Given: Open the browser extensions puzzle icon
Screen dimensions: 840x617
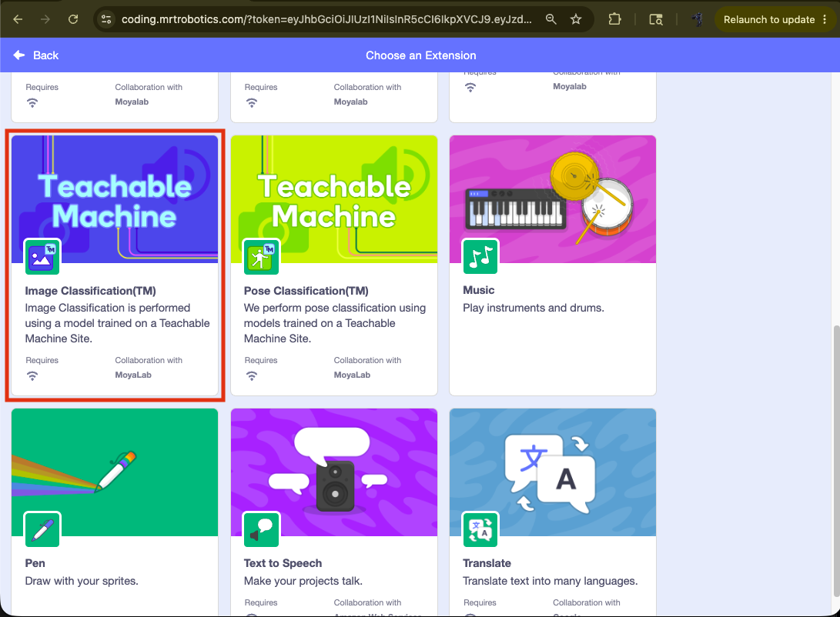Looking at the screenshot, I should click(614, 19).
